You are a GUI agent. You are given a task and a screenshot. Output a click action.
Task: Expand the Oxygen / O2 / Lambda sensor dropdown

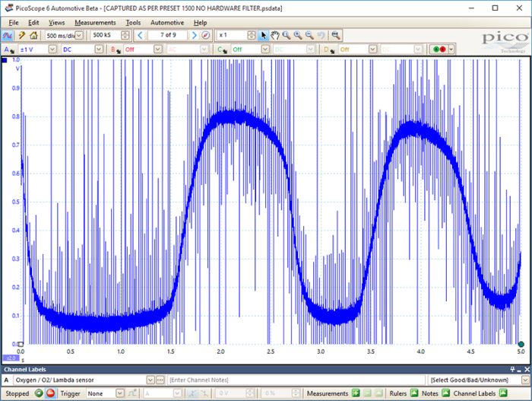click(150, 380)
